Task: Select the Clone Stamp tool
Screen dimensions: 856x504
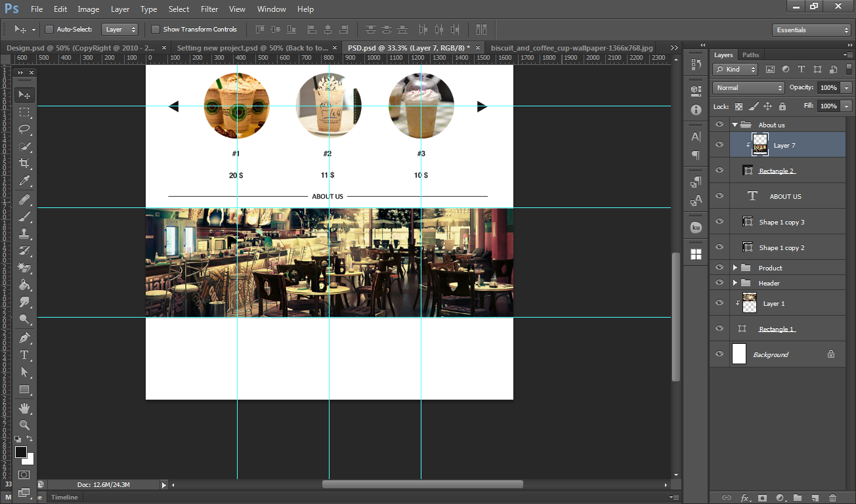Action: tap(24, 233)
